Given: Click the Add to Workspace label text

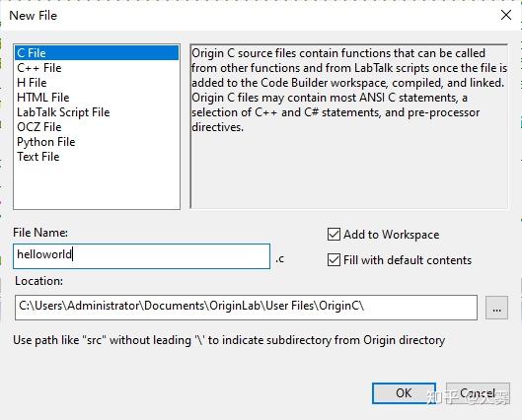Looking at the screenshot, I should point(391,235).
